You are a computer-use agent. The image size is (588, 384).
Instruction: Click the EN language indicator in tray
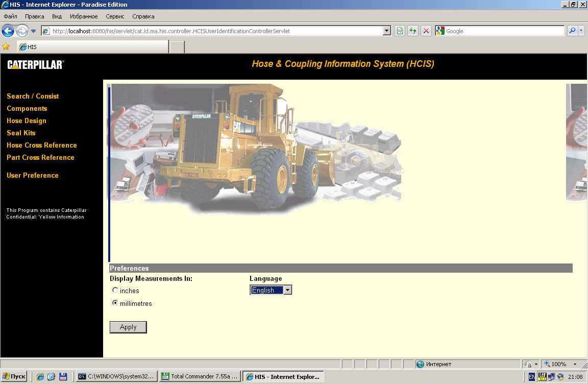(531, 377)
